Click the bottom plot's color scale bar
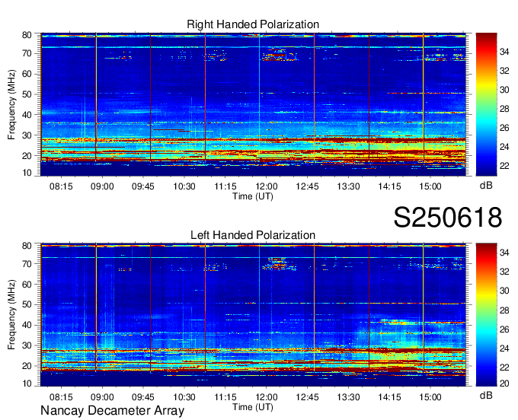518x420 pixels. 486,315
